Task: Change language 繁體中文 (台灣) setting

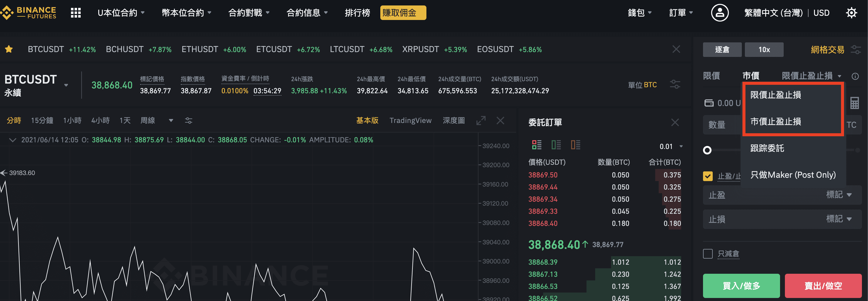Action: pos(773,13)
